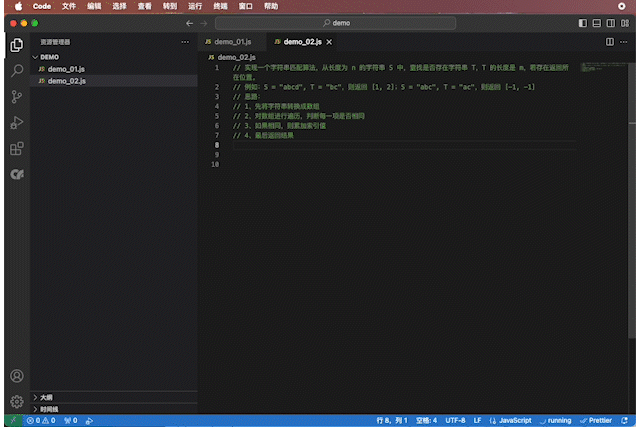Viewport: 640px width, 427px height.
Task: Open the Accounts menu icon
Action: (17, 376)
